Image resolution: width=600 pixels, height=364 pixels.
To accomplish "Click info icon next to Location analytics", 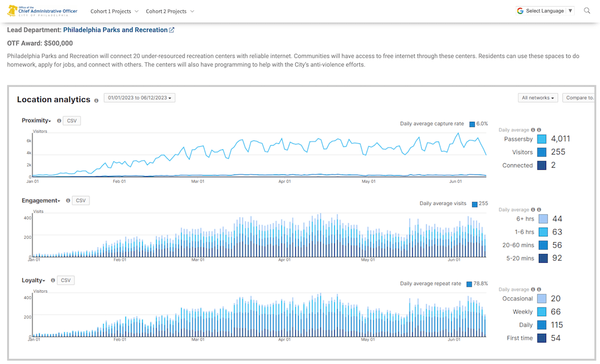I will 97,100.
